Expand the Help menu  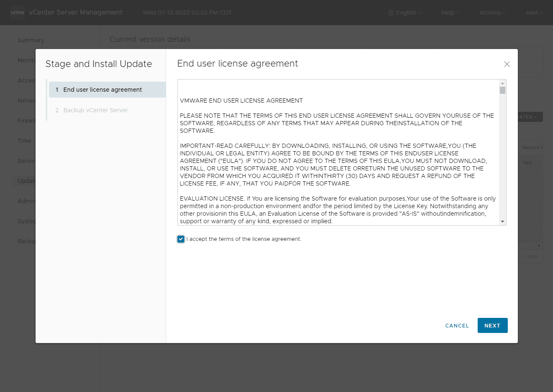(450, 13)
